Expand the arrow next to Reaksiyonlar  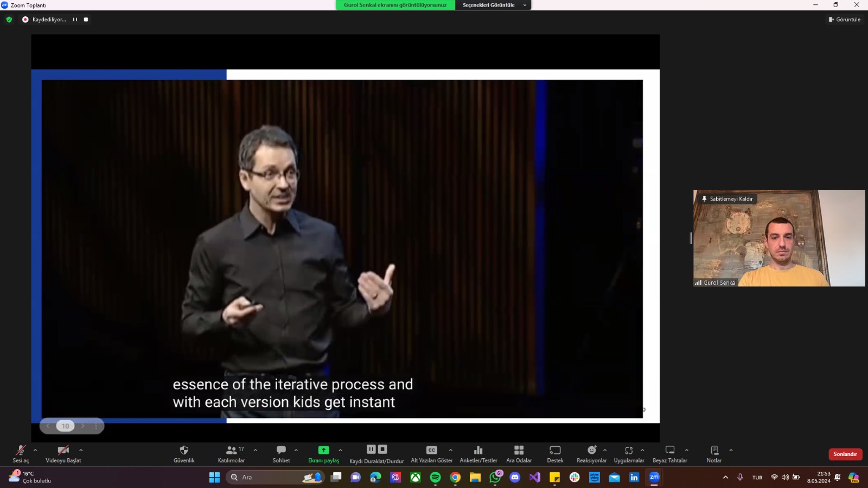pos(605,450)
